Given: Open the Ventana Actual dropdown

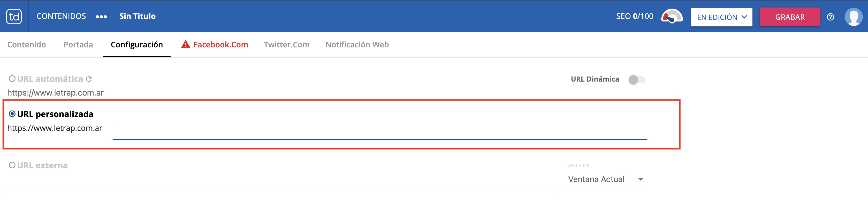Looking at the screenshot, I should tap(607, 179).
